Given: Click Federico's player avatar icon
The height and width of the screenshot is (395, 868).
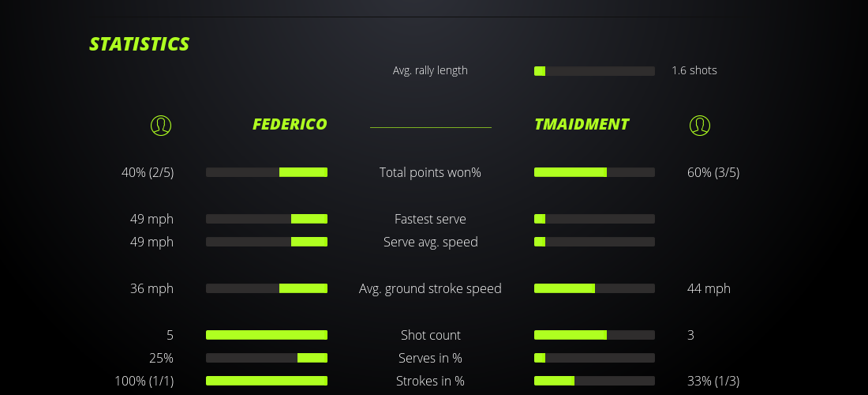Looking at the screenshot, I should click(x=160, y=125).
